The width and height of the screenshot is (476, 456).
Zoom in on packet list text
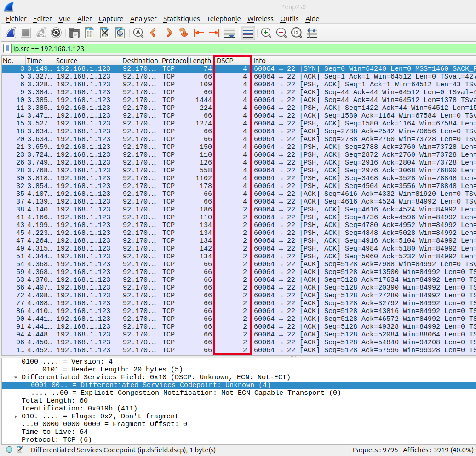pos(266,33)
